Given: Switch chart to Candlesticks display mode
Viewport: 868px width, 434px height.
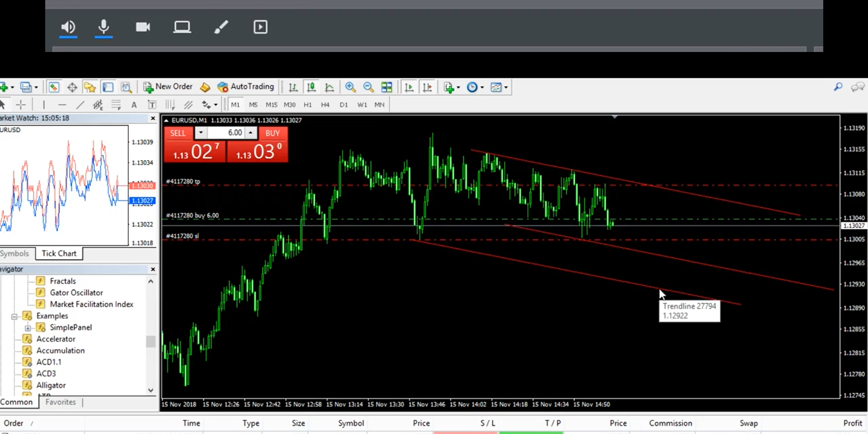Looking at the screenshot, I should (311, 87).
